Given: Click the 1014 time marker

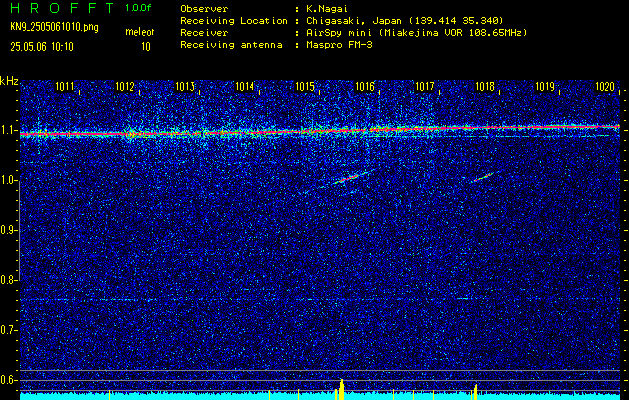Looking at the screenshot, I should [x=245, y=86].
